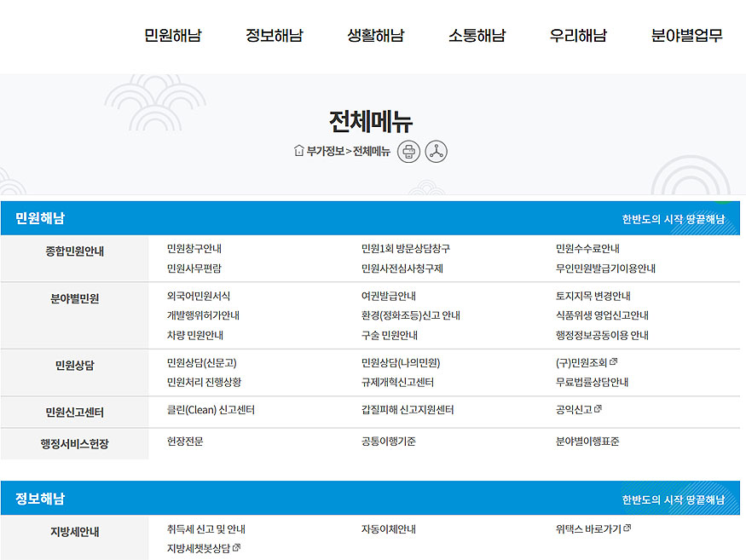Open 위택스 바로가기 external link

pos(593,529)
